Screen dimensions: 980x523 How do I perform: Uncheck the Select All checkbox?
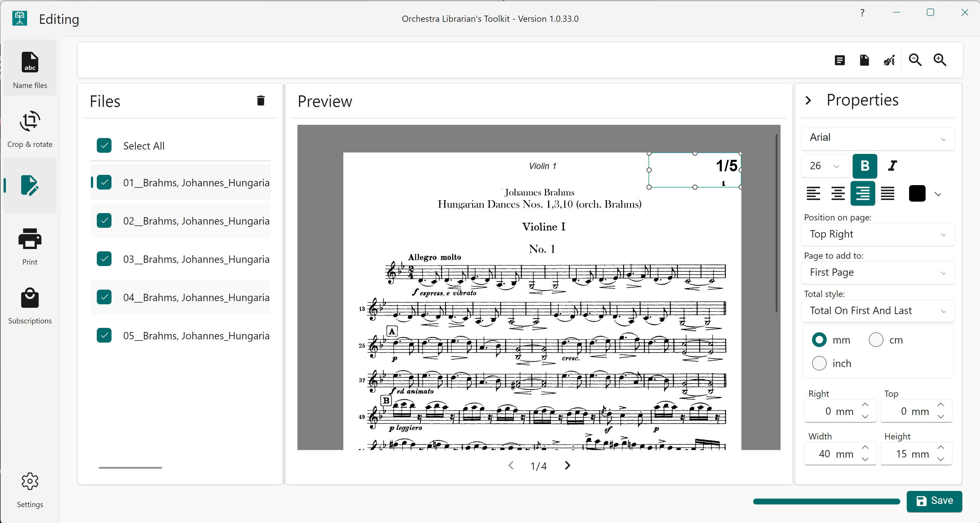tap(104, 145)
